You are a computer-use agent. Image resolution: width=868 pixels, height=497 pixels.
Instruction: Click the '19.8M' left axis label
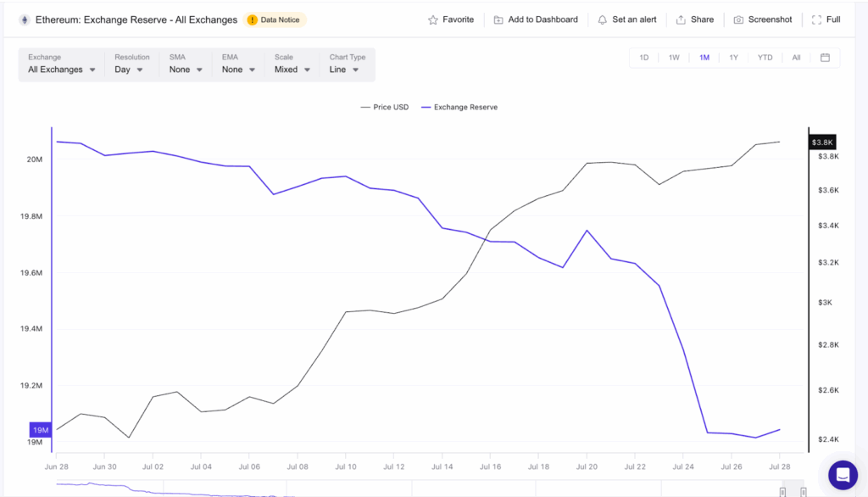coord(31,216)
